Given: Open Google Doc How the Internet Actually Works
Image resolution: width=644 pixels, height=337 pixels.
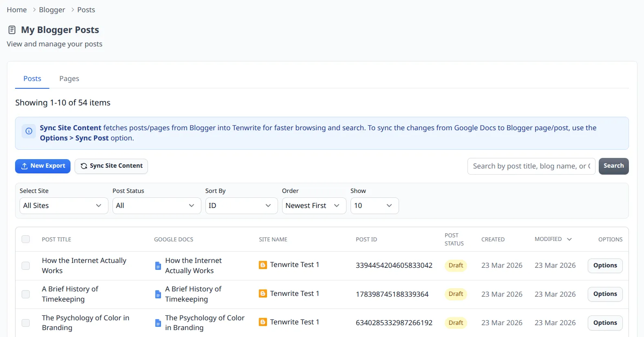Looking at the screenshot, I should 193,265.
